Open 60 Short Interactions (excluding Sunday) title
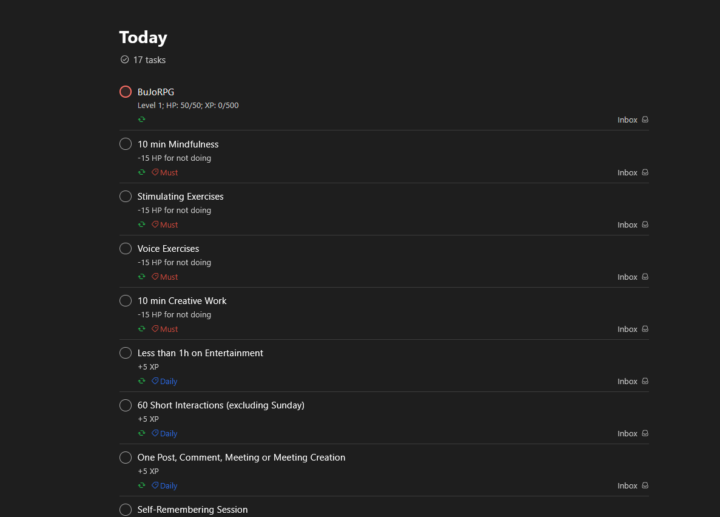 click(221, 405)
